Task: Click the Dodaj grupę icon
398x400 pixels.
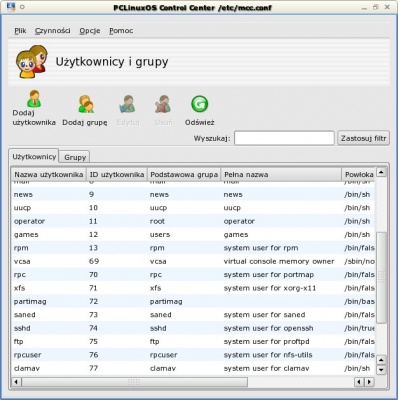Action: 86,104
